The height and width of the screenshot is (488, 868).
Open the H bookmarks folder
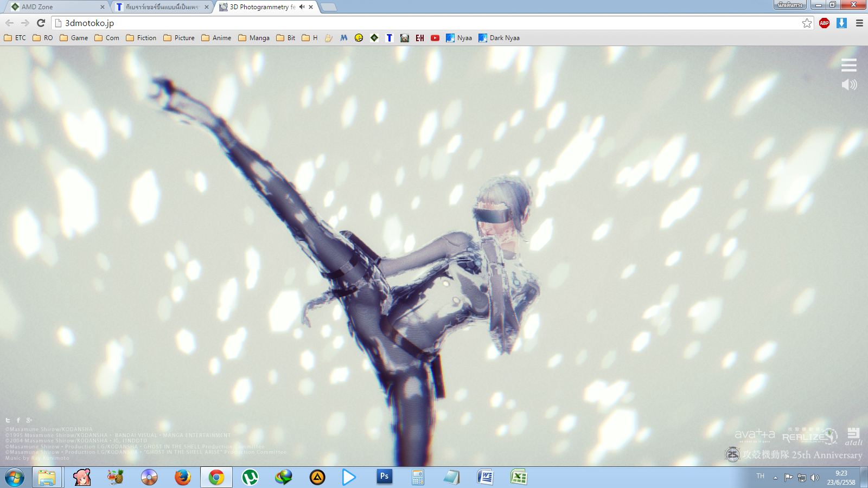(310, 38)
